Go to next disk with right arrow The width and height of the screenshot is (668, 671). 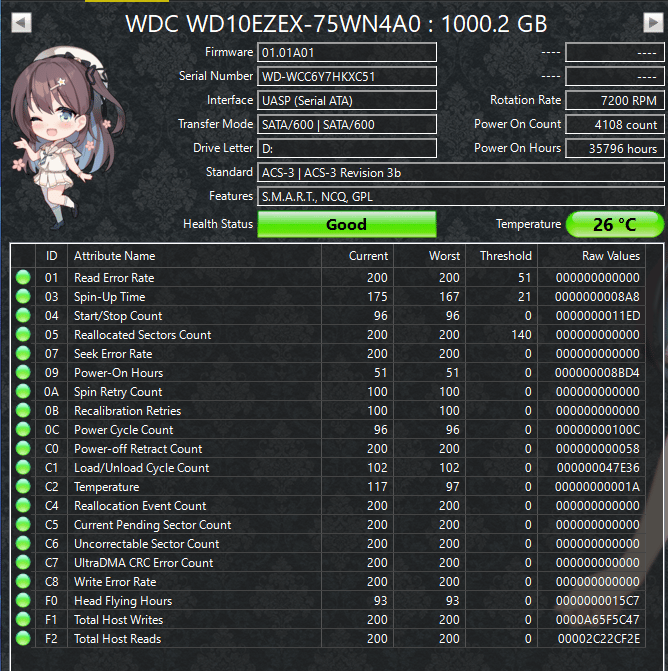tap(653, 22)
